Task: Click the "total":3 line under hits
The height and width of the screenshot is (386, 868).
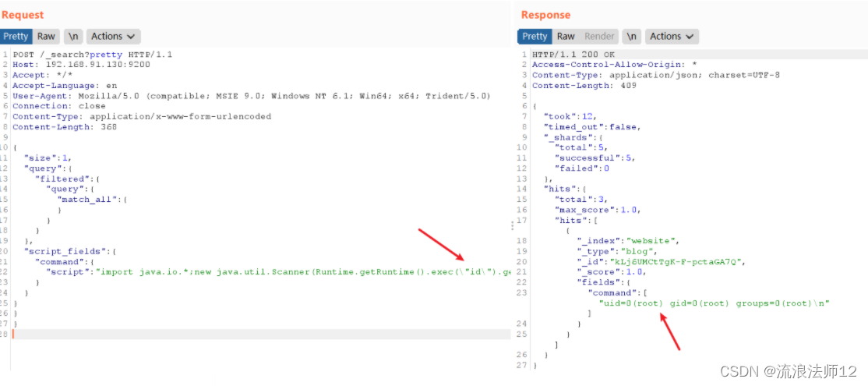Action: 582,200
